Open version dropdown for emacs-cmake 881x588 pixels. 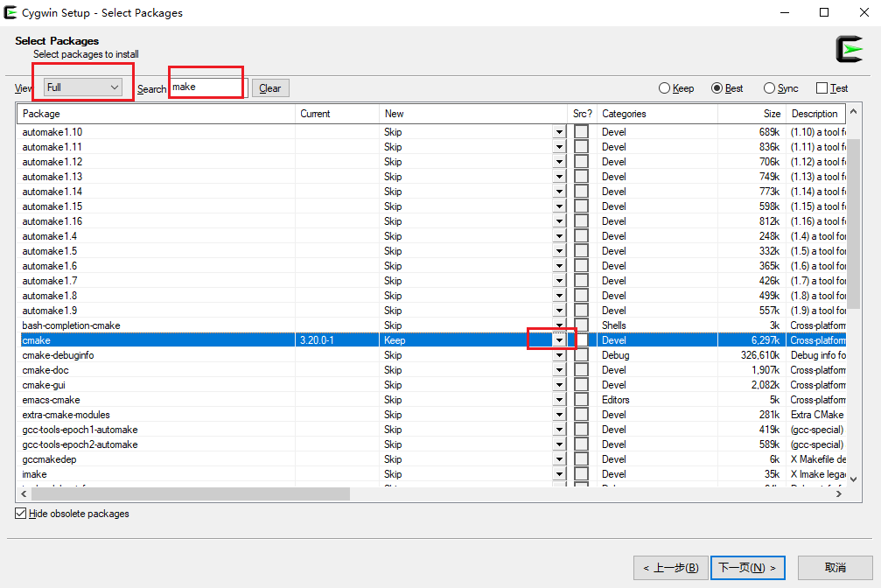559,400
